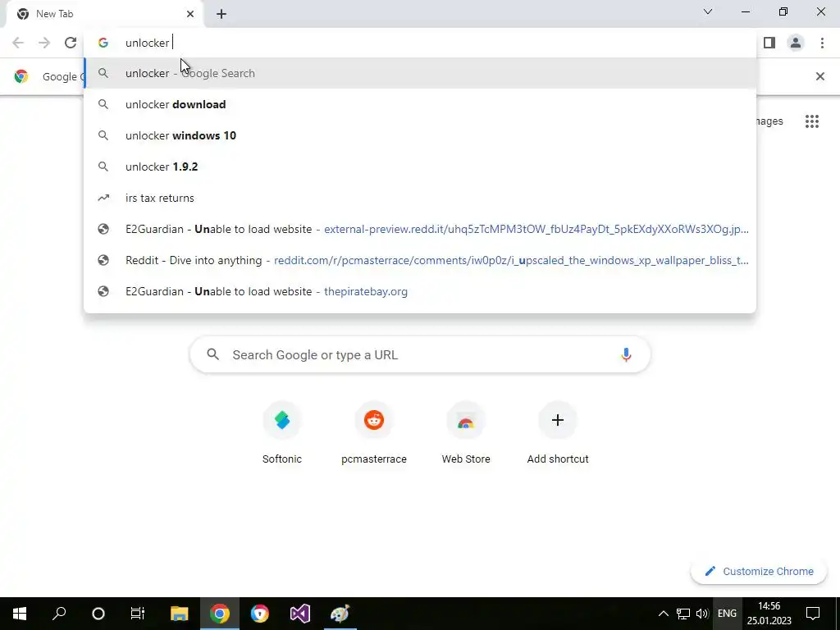The width and height of the screenshot is (840, 630).
Task: Open taskbar search magnifier
Action: click(x=59, y=614)
